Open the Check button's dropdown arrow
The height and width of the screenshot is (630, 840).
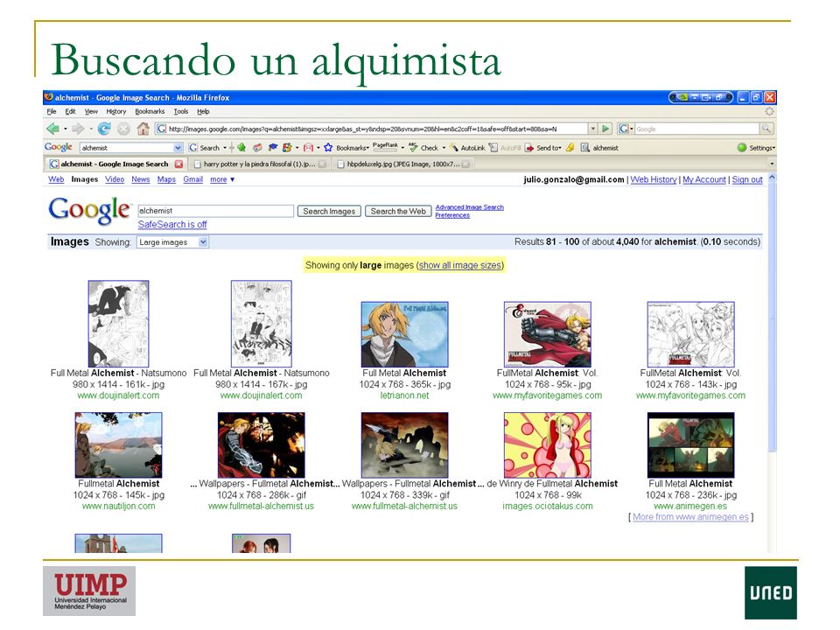pos(444,148)
